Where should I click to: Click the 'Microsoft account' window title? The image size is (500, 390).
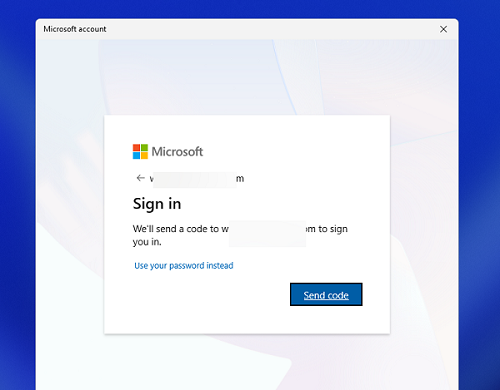(75, 29)
